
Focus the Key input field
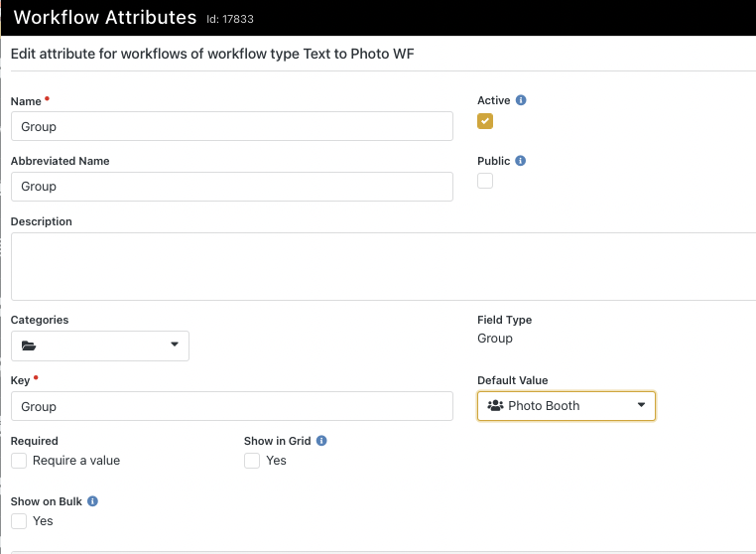[232, 406]
